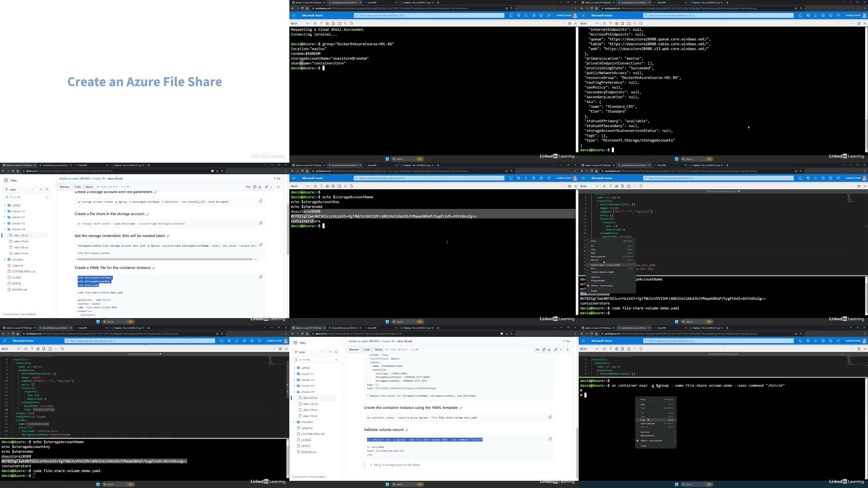Click the add file plus icon in the 'Create a storage account' GitHub frame

point(41,190)
